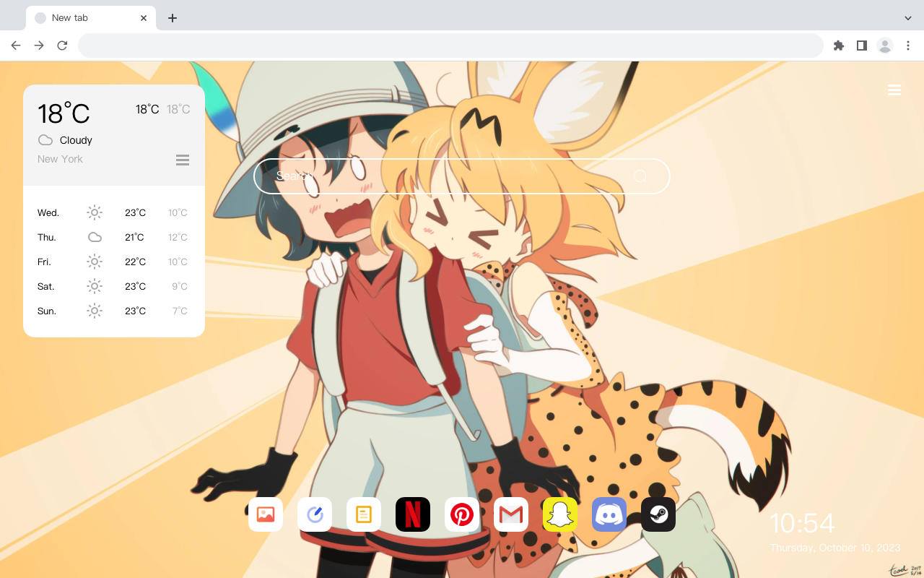Go forward to the next page
This screenshot has width=924, height=578.
(x=39, y=46)
